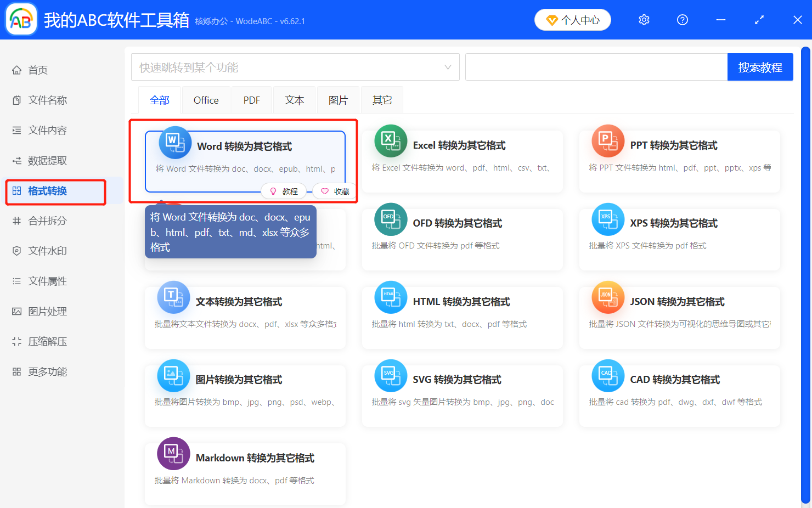The image size is (812, 508).
Task: Select the Markdown 转换为其它格式 tool
Action: (245, 458)
